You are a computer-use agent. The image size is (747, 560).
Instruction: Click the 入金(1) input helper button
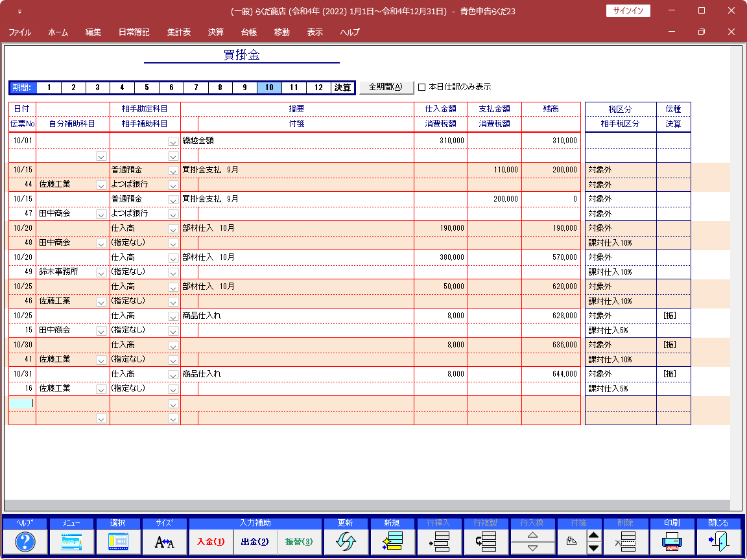211,542
